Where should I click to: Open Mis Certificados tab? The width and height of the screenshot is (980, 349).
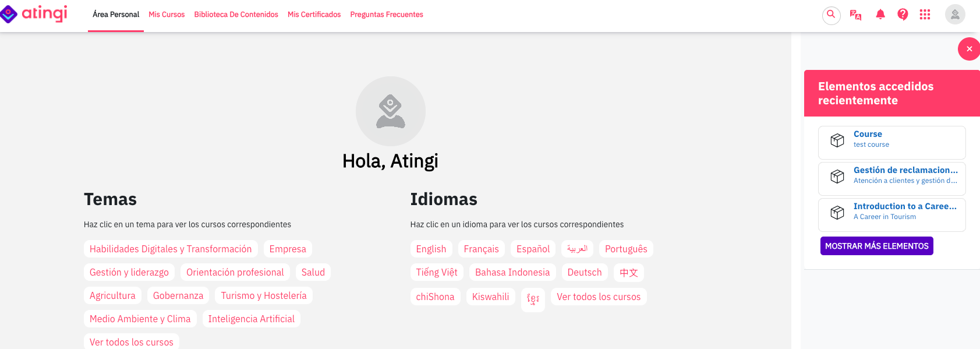314,15
